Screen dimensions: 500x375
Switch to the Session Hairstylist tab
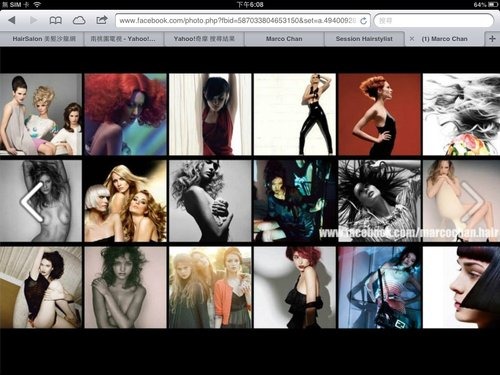364,39
